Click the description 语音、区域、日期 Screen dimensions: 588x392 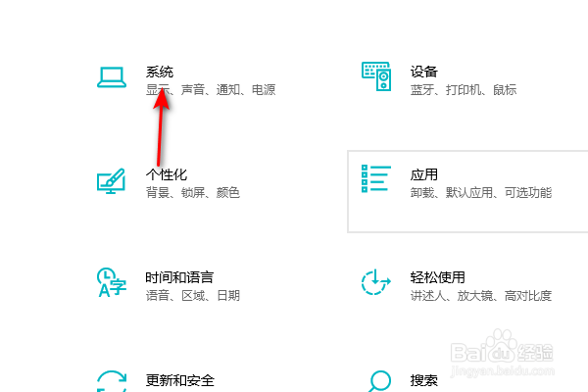click(x=193, y=296)
